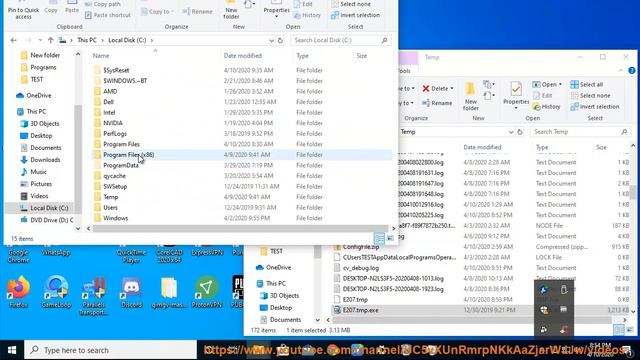The width and height of the screenshot is (640, 360).
Task: Click Invert selection in Local Disk window
Action: pos(355,15)
